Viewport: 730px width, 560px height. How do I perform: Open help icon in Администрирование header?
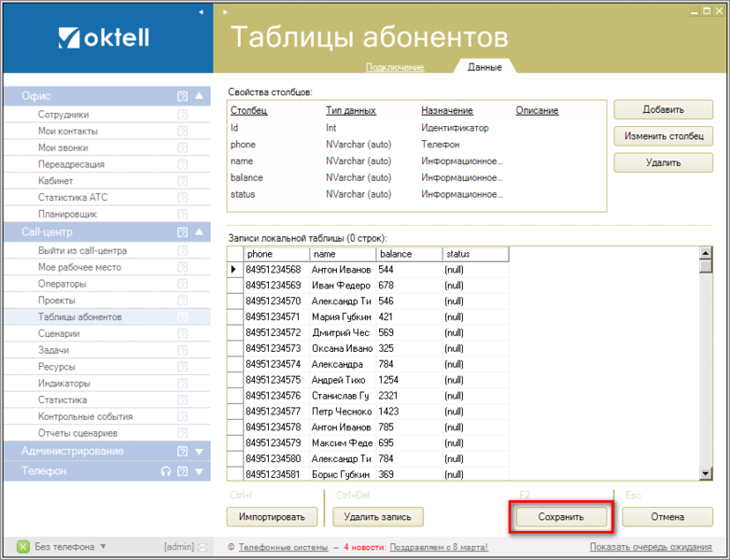[x=182, y=451]
